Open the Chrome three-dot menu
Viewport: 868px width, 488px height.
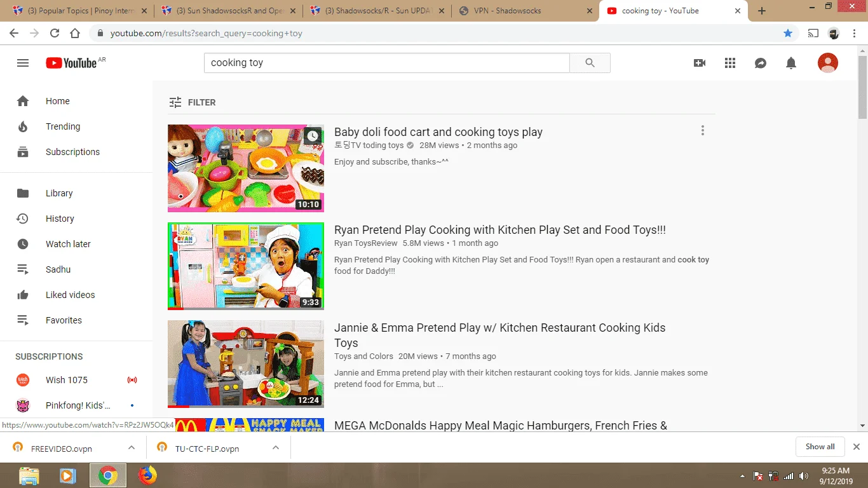coord(854,33)
